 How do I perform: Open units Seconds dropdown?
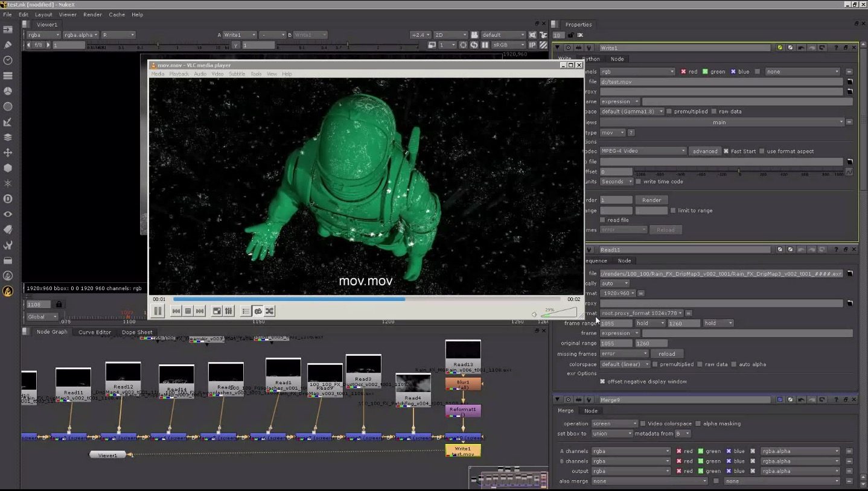coord(616,181)
